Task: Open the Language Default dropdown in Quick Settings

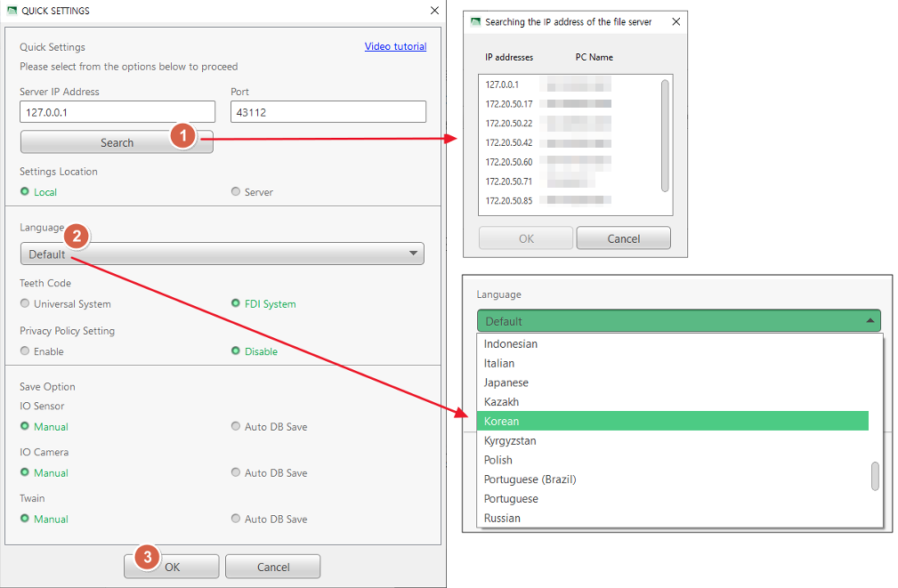Action: [x=222, y=254]
